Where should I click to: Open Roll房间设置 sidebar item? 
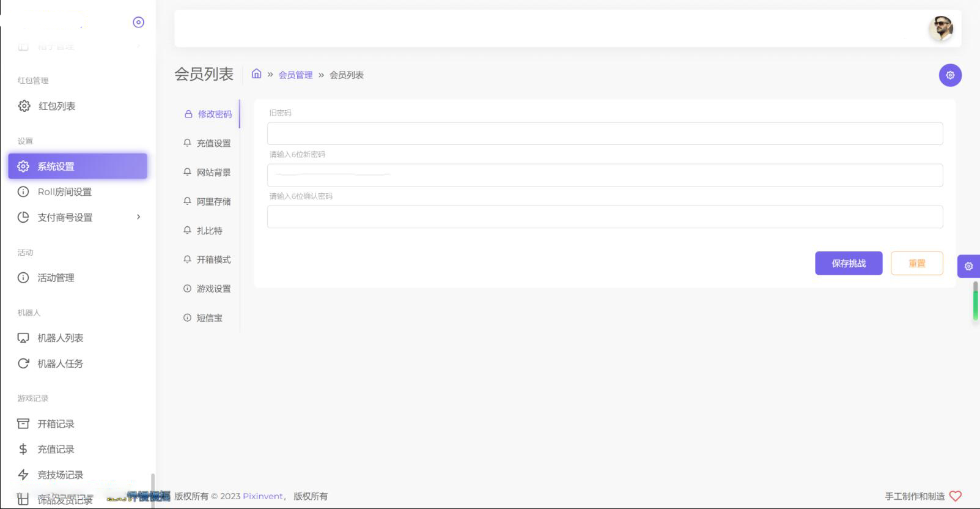(x=78, y=191)
